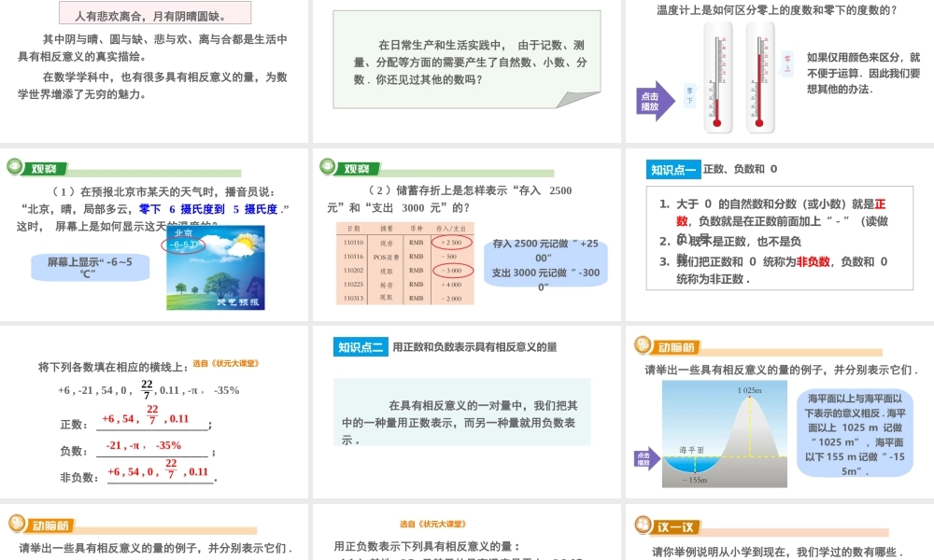Click the red answer -21, -π, -35% after 负数

144,445
